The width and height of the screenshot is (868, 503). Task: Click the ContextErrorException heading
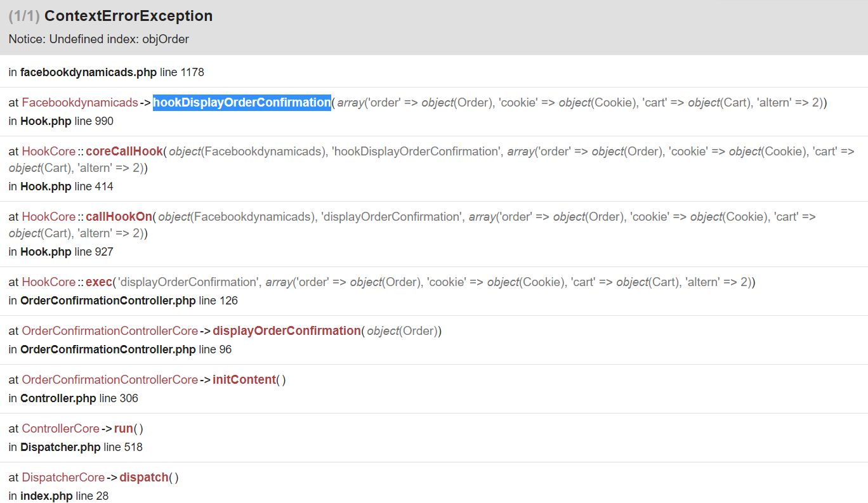(x=128, y=16)
